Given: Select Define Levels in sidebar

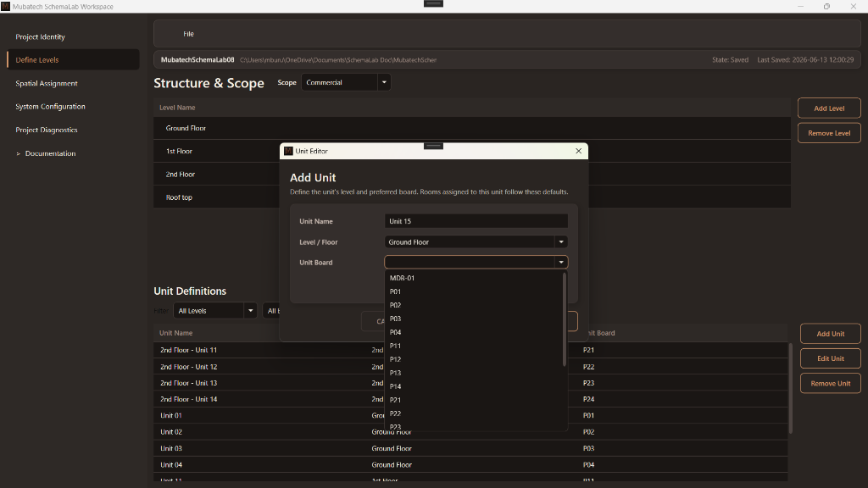Looking at the screenshot, I should (x=74, y=60).
